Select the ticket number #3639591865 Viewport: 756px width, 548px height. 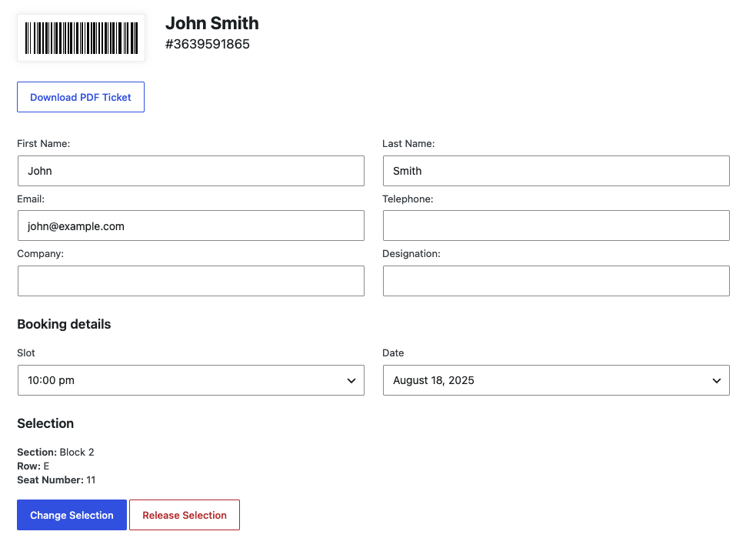[x=208, y=44]
